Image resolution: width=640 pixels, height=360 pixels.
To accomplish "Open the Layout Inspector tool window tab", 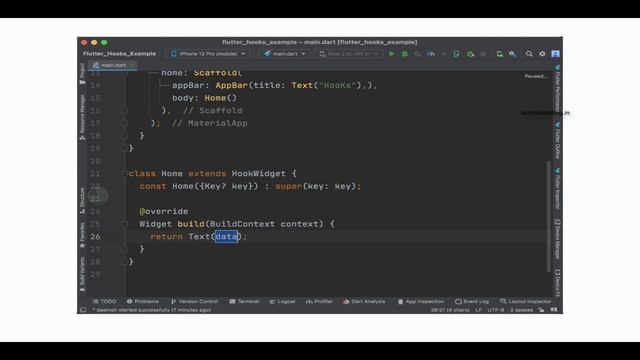I will point(526,302).
